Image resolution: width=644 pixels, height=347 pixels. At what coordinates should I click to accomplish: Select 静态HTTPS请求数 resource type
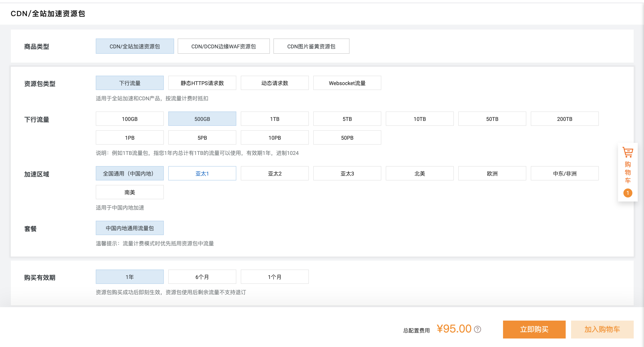tap(202, 83)
